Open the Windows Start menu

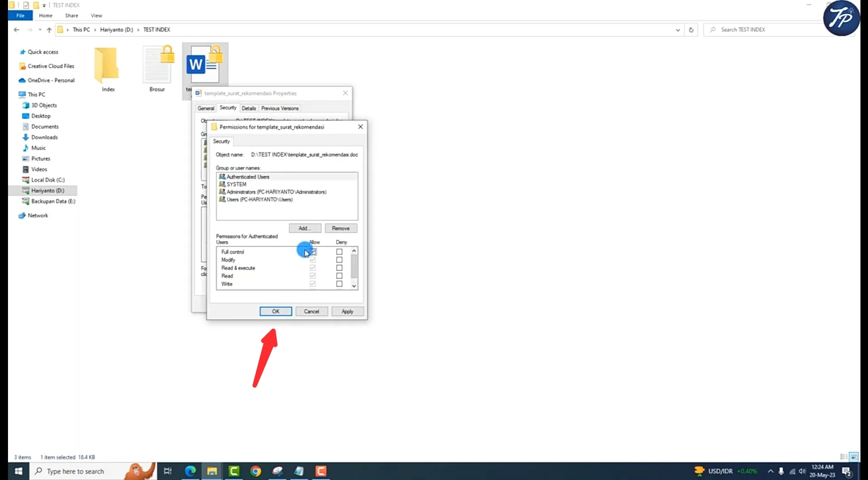click(19, 471)
